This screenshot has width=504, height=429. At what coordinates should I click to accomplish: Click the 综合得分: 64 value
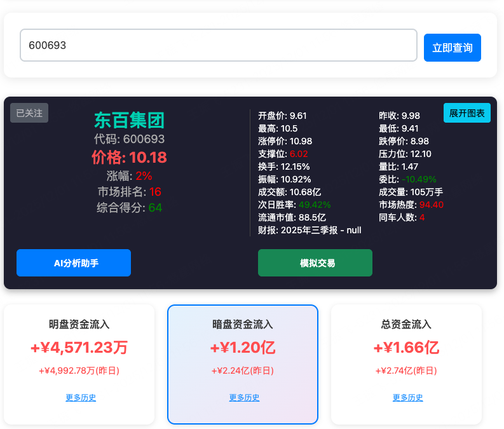tap(129, 208)
